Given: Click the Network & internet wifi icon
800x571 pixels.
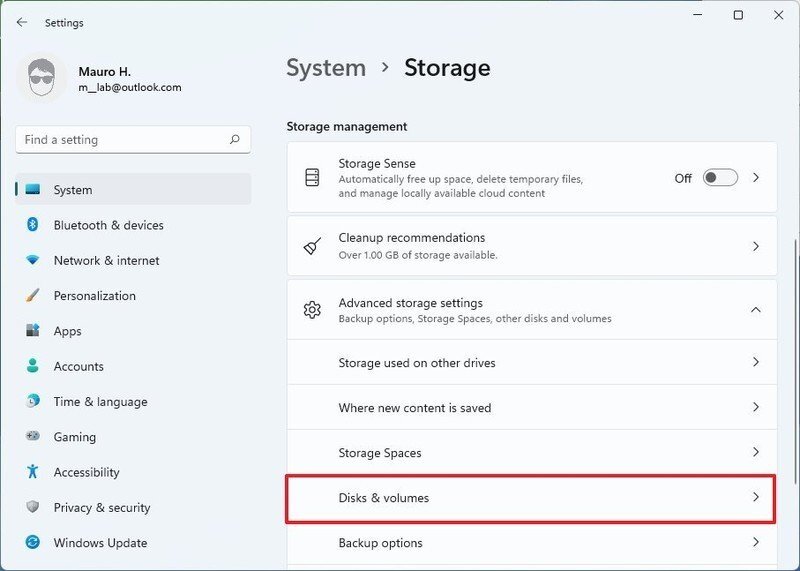Looking at the screenshot, I should 33,260.
